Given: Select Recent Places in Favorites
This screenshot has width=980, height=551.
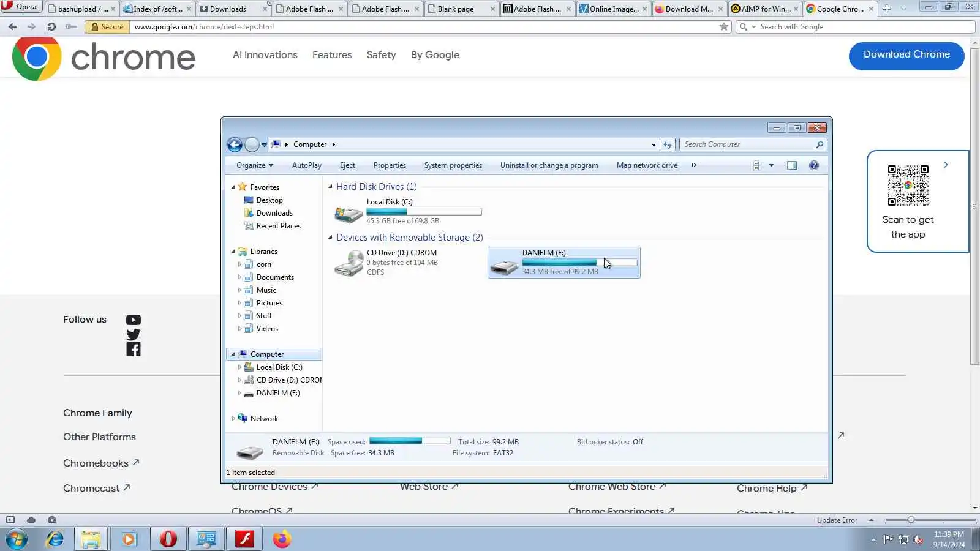Looking at the screenshot, I should point(279,226).
